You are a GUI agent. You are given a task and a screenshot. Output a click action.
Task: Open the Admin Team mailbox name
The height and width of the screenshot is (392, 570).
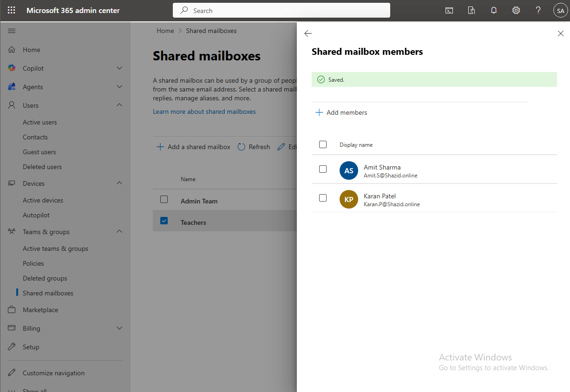click(199, 201)
